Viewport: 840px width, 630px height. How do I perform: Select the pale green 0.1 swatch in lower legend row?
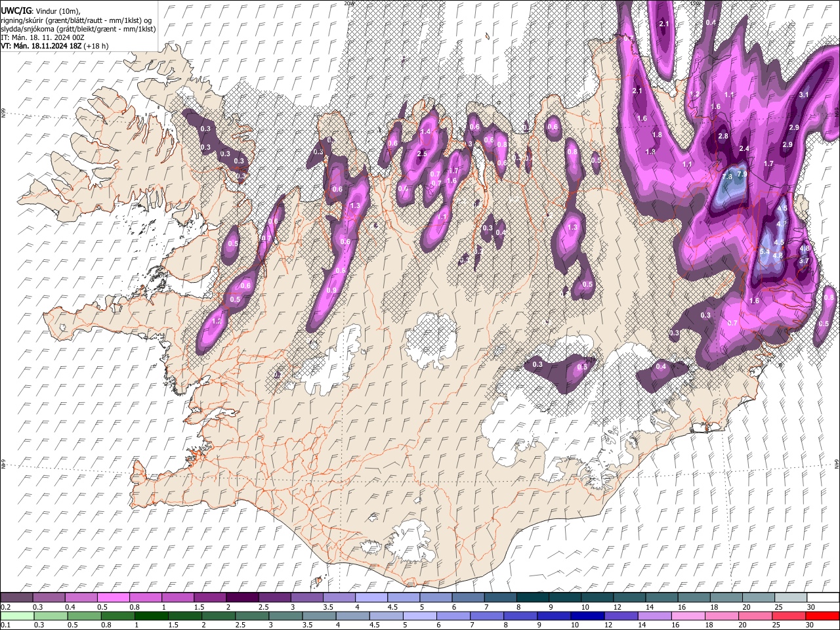(x=17, y=616)
